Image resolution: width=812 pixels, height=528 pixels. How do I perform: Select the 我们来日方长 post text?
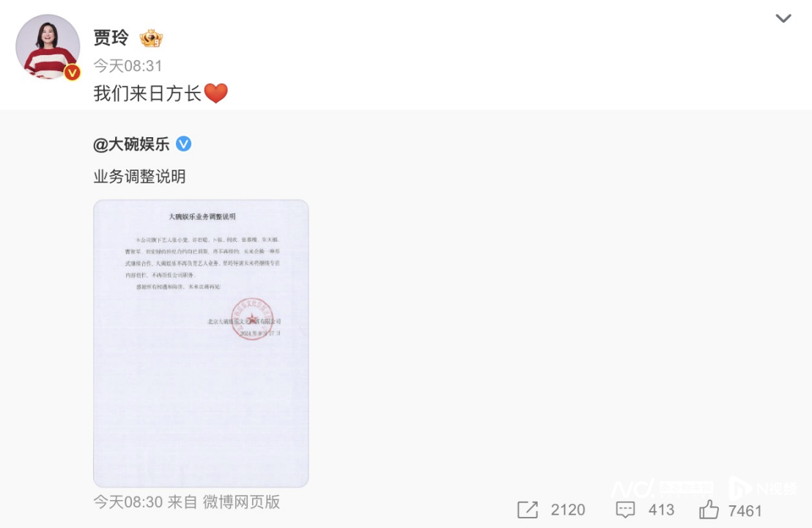(147, 94)
